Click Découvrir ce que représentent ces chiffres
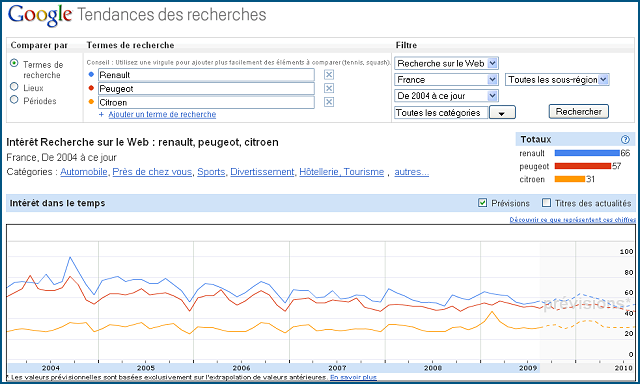 tap(572, 220)
